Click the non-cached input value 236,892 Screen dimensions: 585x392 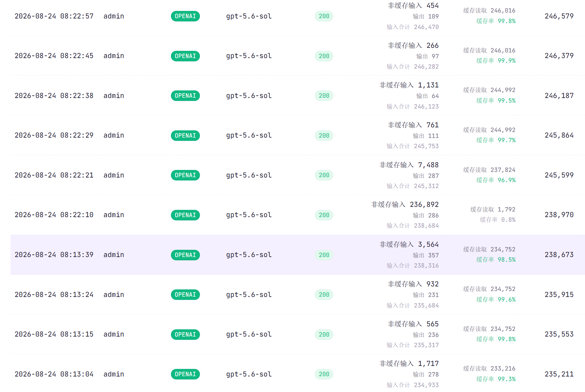pos(424,205)
